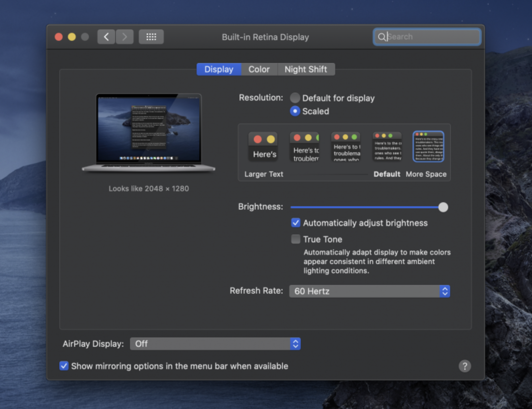Uncheck Show mirroring options in menu bar
The width and height of the screenshot is (532, 409).
pyautogui.click(x=64, y=366)
